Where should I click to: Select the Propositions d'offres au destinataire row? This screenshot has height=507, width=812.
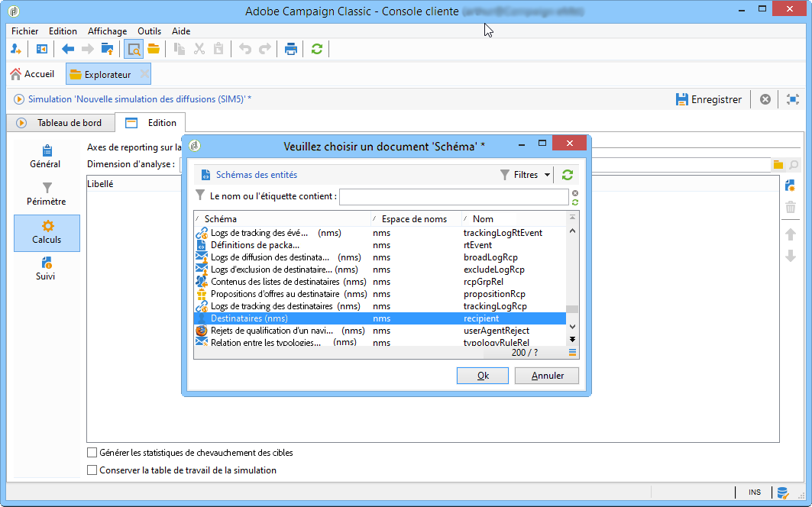click(x=380, y=294)
